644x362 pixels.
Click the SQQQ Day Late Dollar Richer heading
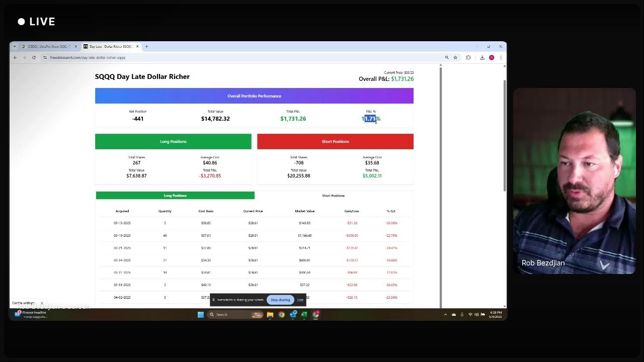(x=142, y=76)
